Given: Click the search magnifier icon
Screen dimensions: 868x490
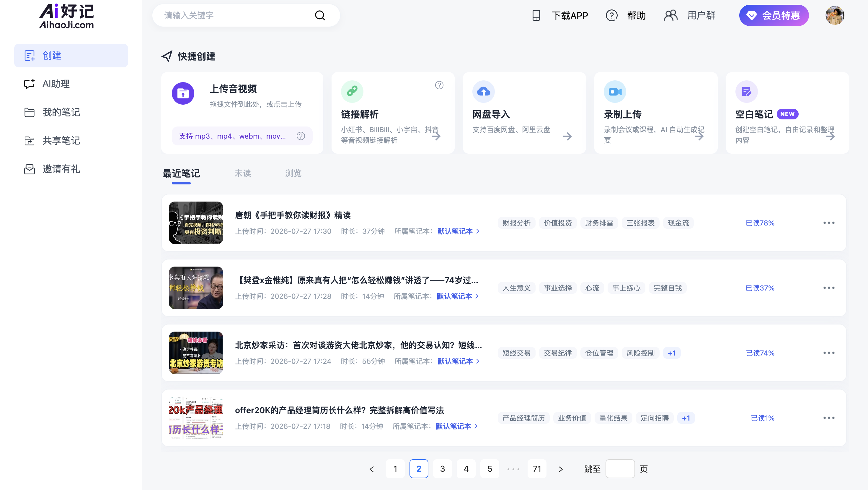Looking at the screenshot, I should (x=320, y=15).
